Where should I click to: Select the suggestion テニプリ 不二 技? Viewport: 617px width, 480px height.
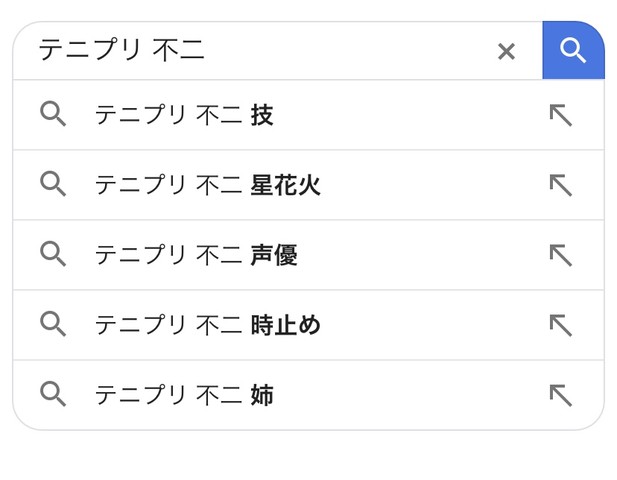(x=308, y=114)
